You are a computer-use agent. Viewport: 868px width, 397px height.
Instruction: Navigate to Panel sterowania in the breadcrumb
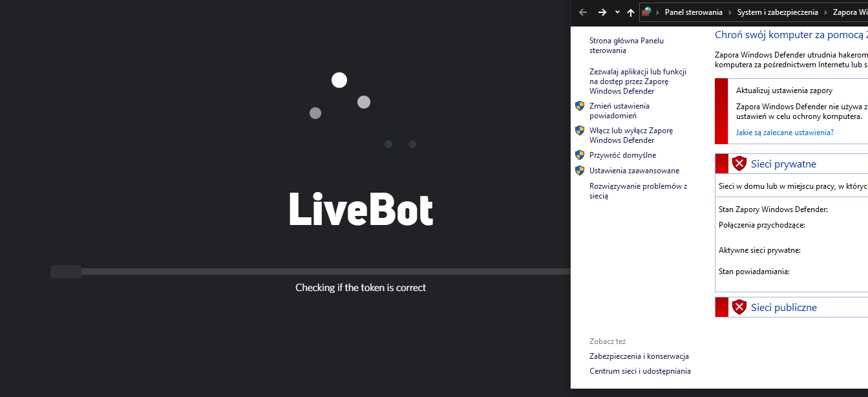coord(695,12)
